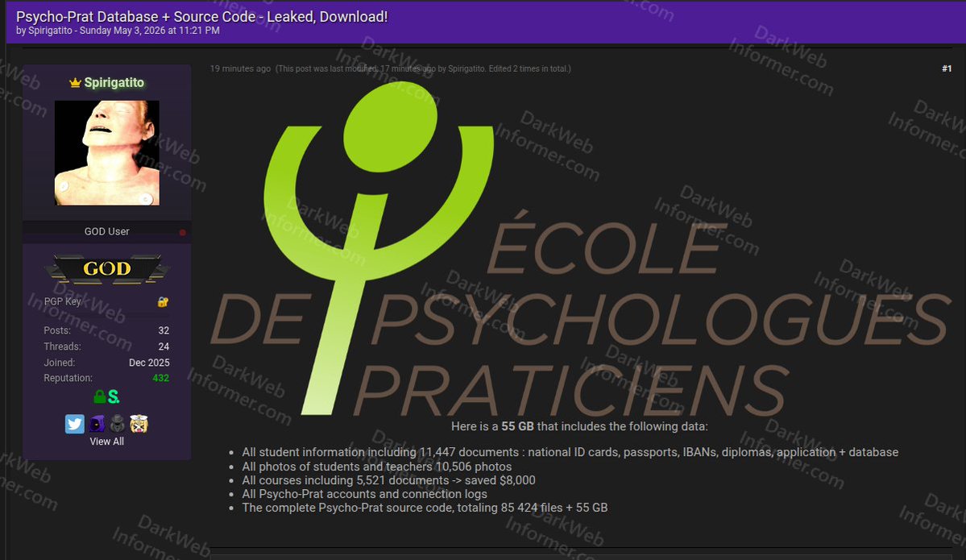
Task: Click the green S. icon
Action: 114,396
